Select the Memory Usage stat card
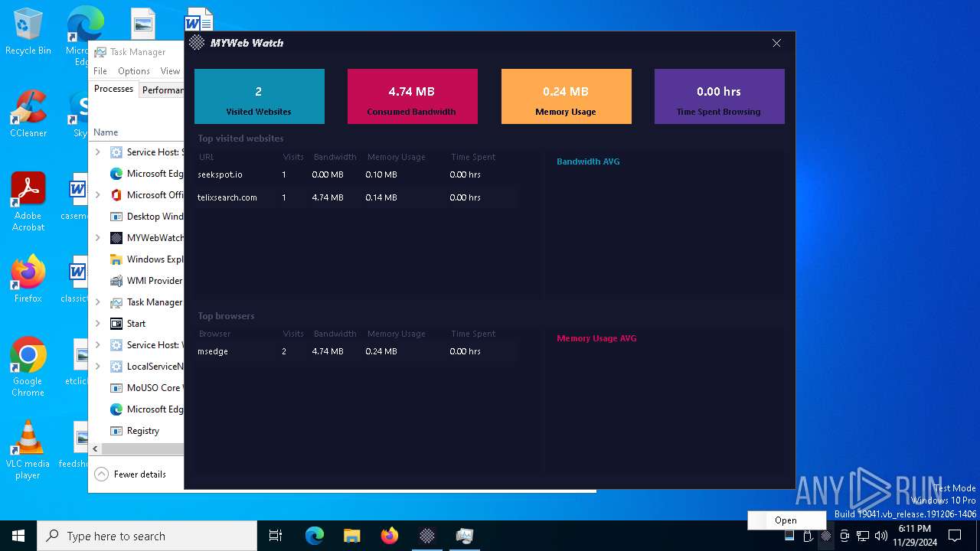The width and height of the screenshot is (980, 551). tap(567, 96)
